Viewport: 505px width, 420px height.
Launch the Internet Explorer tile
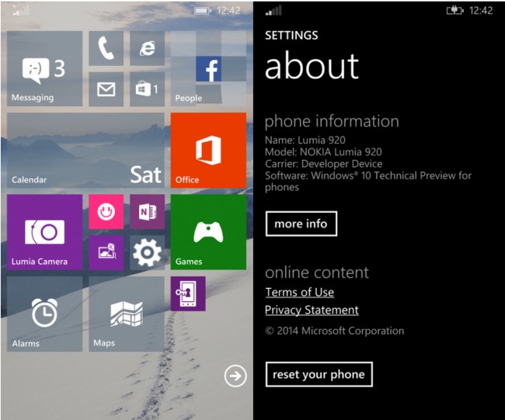[147, 48]
